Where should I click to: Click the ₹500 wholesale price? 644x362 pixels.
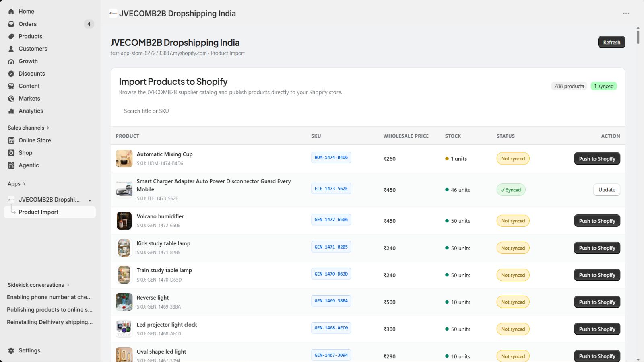(389, 302)
